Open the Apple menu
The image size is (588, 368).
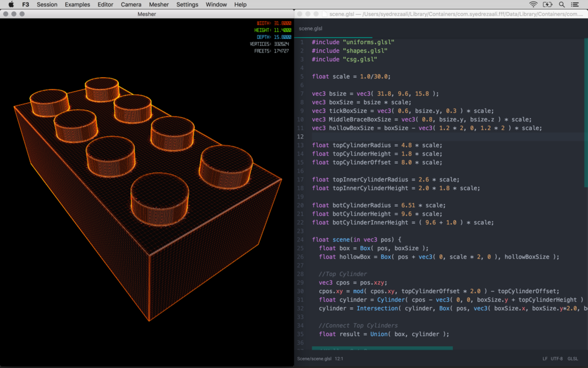11,5
